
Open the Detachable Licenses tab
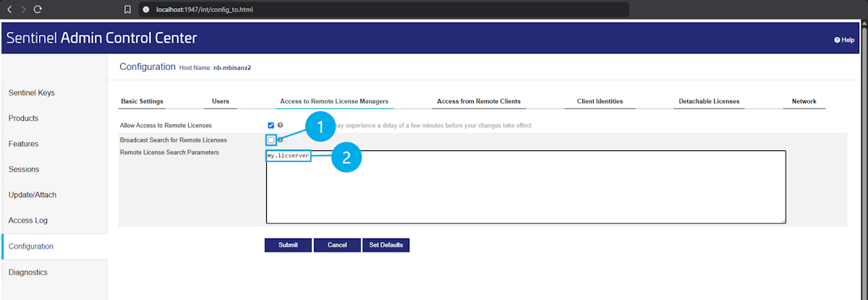pyautogui.click(x=709, y=101)
